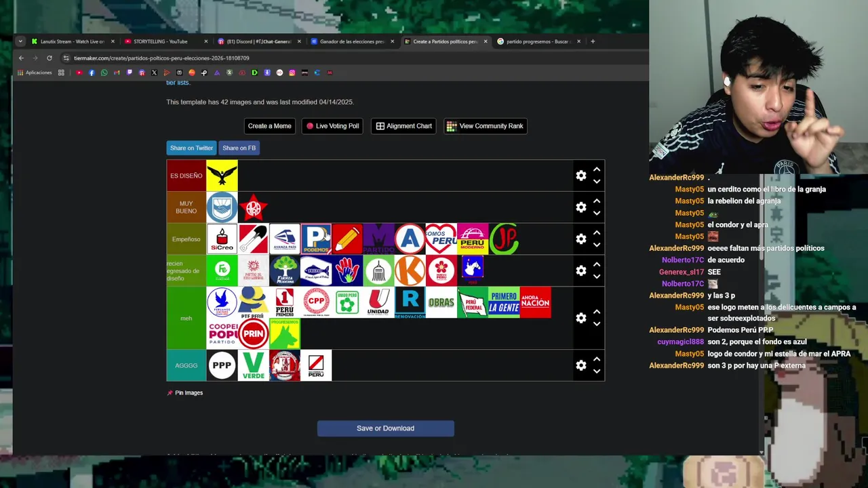Select the black condor logo on yellow

pos(222,176)
